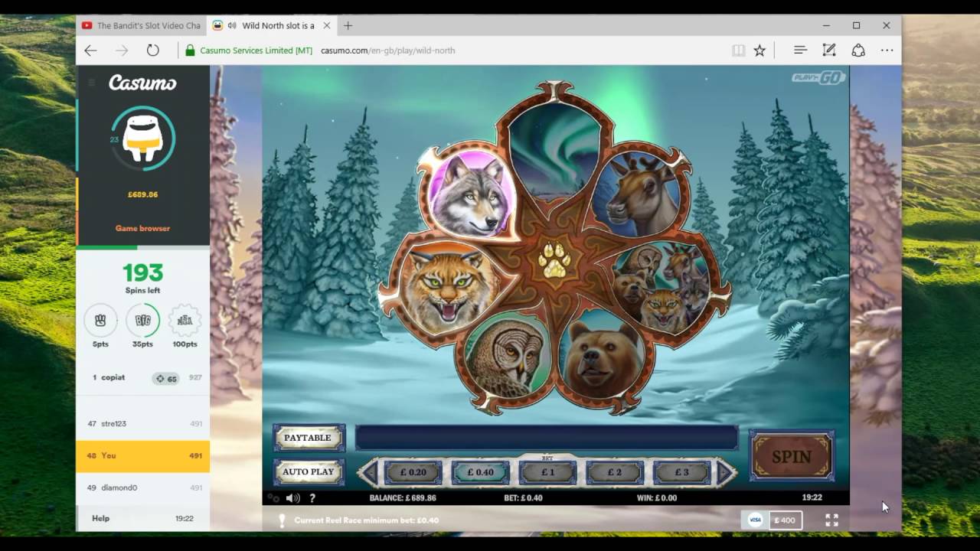Set bet to £1
The width and height of the screenshot is (980, 551).
(547, 472)
